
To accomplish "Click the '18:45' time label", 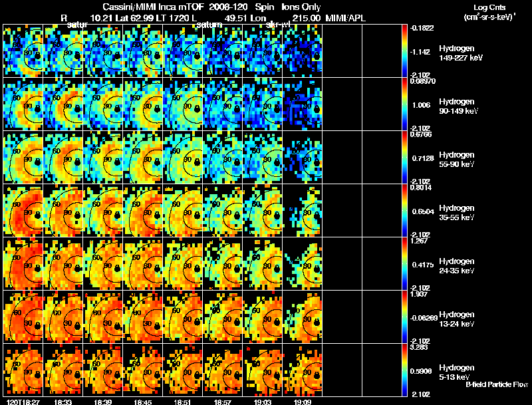I will 143,402.
